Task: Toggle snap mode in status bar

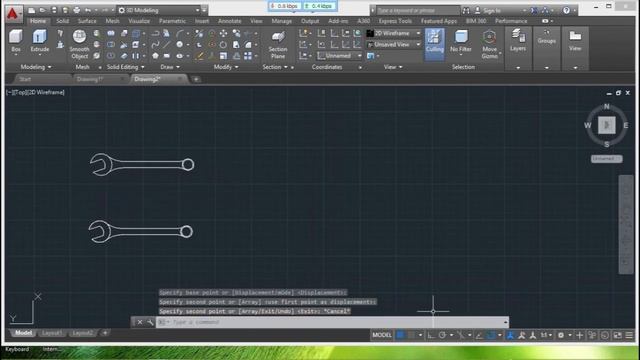Action: click(411, 335)
